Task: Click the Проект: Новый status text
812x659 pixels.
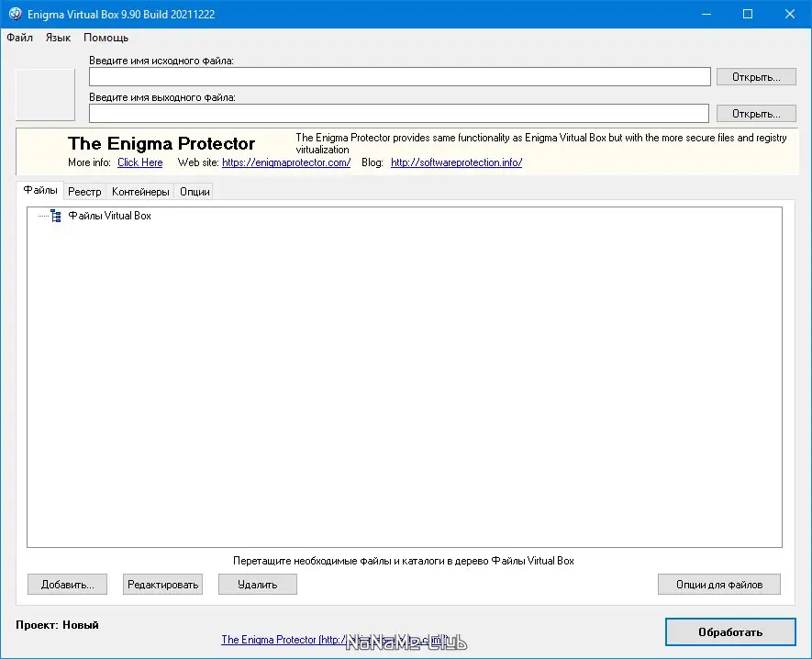Action: (57, 625)
